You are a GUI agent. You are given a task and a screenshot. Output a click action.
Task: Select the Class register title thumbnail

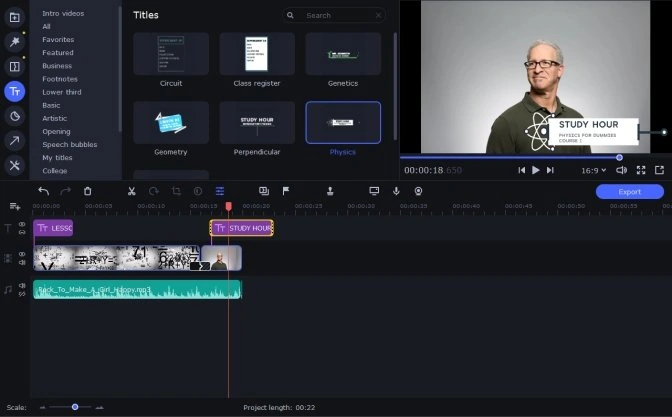click(257, 54)
